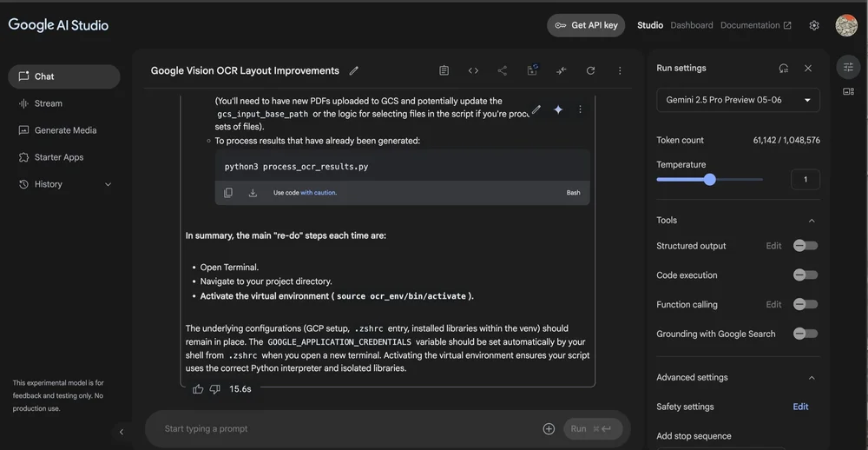Click the Get API key button
The image size is (868, 450).
click(x=586, y=25)
